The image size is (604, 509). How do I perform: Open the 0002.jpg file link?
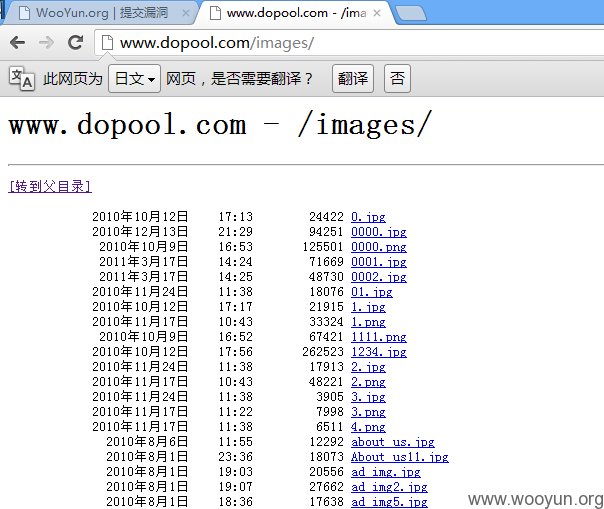tap(379, 277)
